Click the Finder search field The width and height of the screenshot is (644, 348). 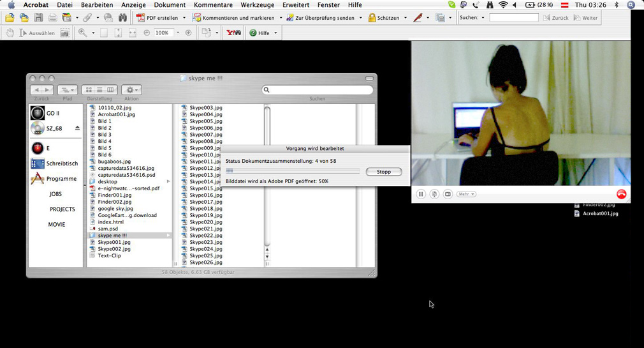(318, 90)
